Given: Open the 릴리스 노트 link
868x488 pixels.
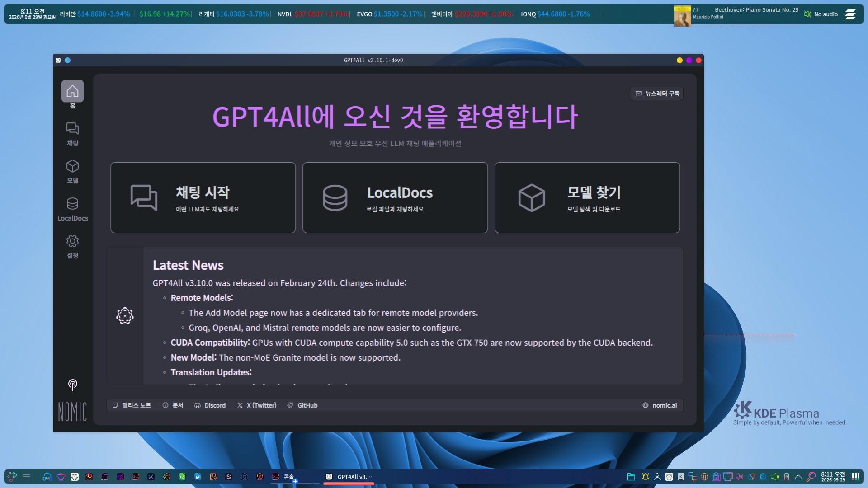Looking at the screenshot, I should coord(132,405).
